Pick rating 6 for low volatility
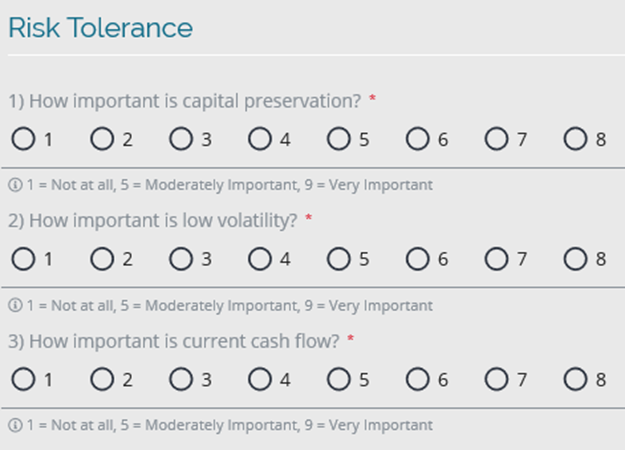The image size is (625, 450). click(418, 259)
